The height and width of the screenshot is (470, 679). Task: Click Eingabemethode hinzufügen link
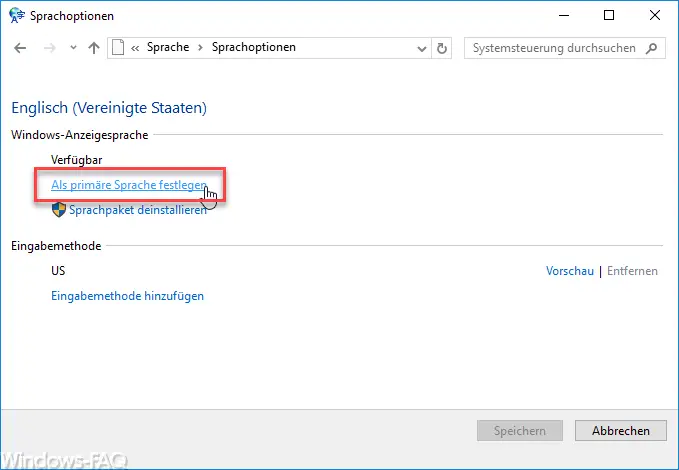(x=127, y=296)
